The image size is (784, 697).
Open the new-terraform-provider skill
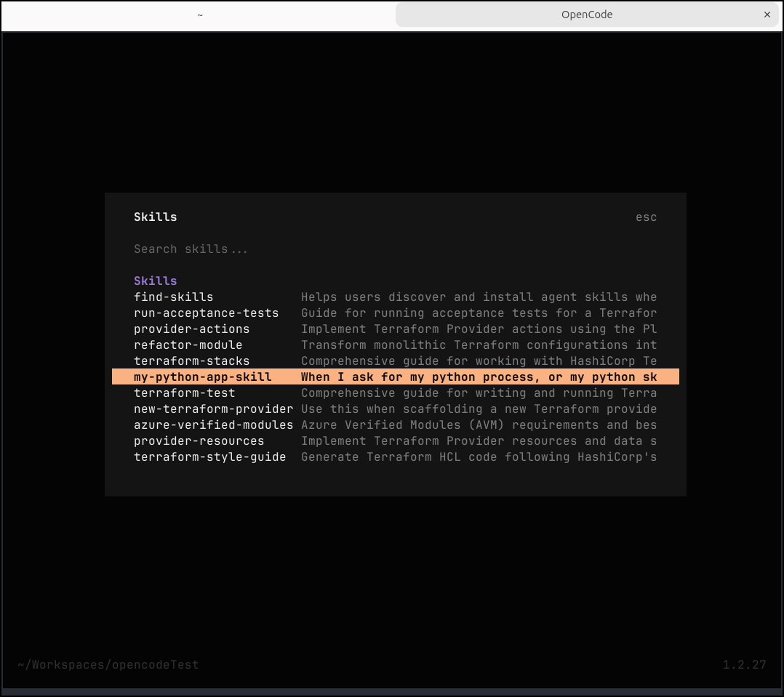tap(213, 408)
